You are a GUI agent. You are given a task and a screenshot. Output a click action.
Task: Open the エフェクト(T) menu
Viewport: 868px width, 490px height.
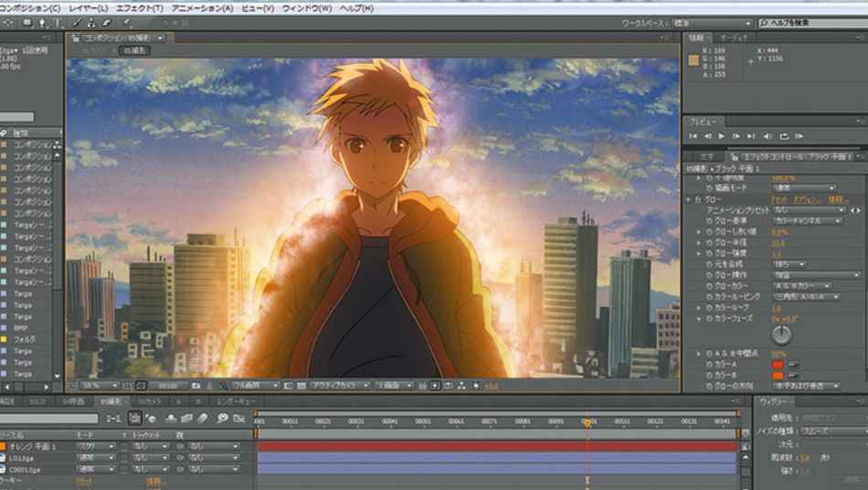click(x=140, y=8)
